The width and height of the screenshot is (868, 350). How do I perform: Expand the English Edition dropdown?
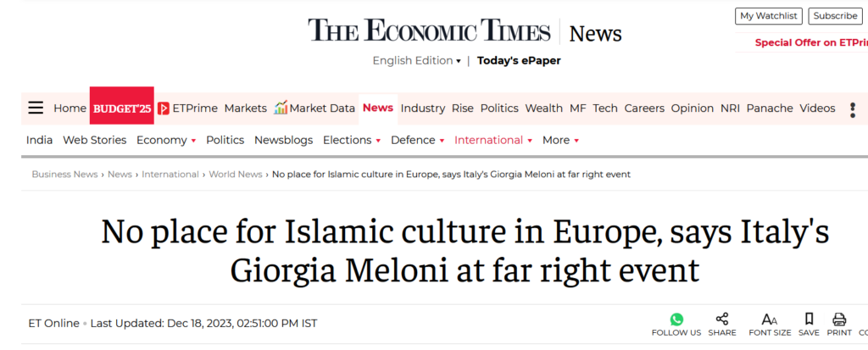click(417, 60)
